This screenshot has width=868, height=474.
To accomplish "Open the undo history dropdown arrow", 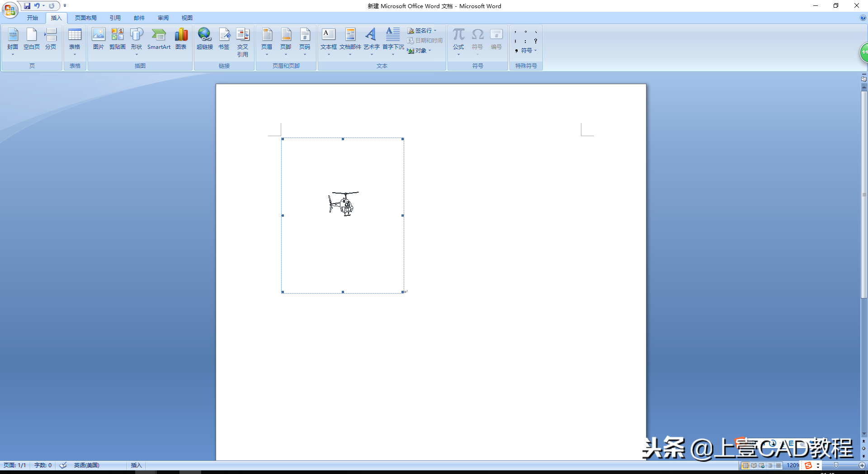I will (x=44, y=6).
